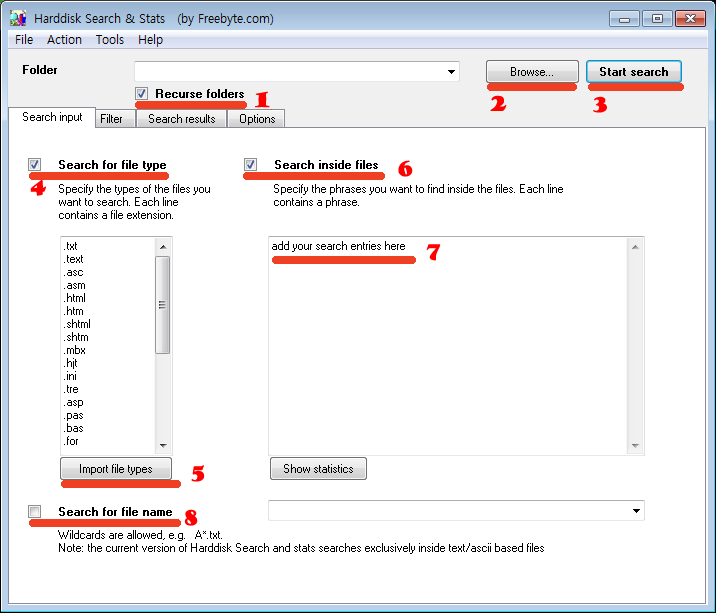Select the .pas file extension entry
This screenshot has height=613, width=716.
coord(73,415)
